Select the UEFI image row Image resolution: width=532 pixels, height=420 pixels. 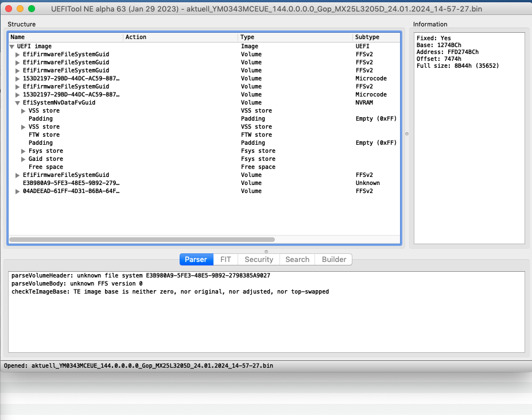coord(204,46)
